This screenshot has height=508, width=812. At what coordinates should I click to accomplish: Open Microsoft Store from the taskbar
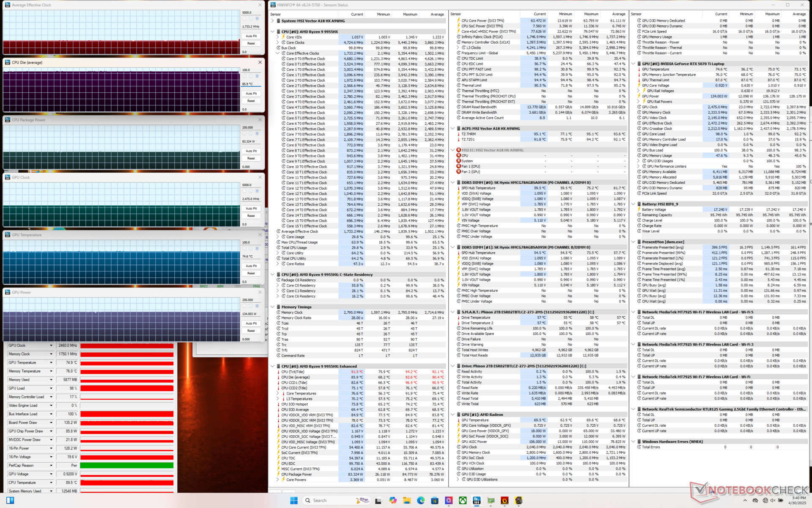pos(435,500)
